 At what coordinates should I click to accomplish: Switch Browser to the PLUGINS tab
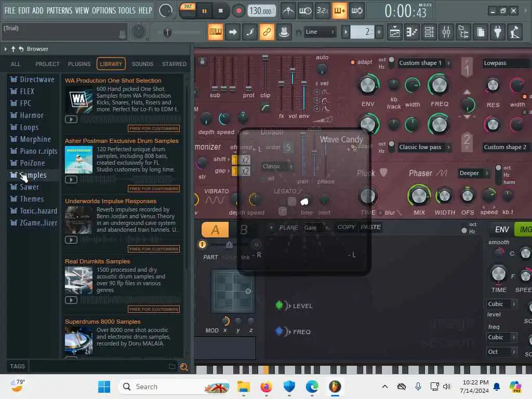(x=79, y=64)
